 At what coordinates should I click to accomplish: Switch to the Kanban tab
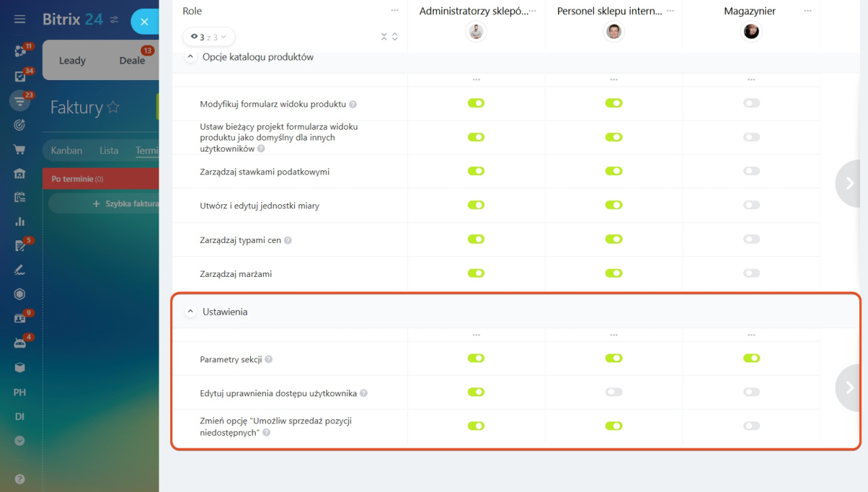click(66, 151)
